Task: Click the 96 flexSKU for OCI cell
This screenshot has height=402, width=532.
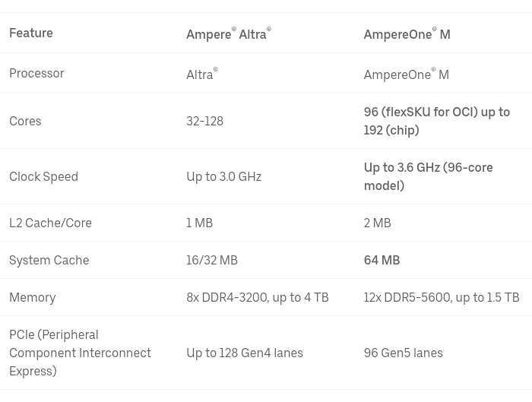Action: click(x=437, y=121)
